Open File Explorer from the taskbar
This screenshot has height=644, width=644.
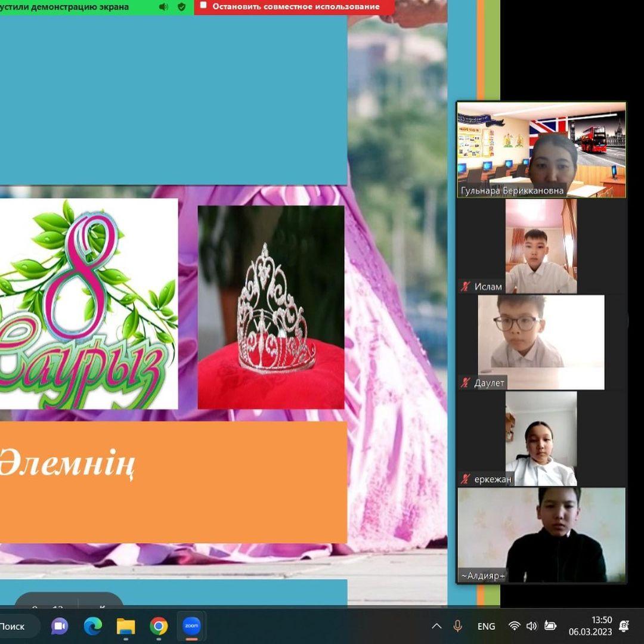(126, 626)
